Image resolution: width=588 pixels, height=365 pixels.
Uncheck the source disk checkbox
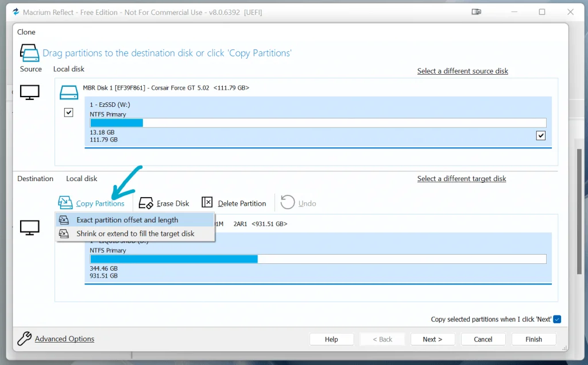point(69,112)
